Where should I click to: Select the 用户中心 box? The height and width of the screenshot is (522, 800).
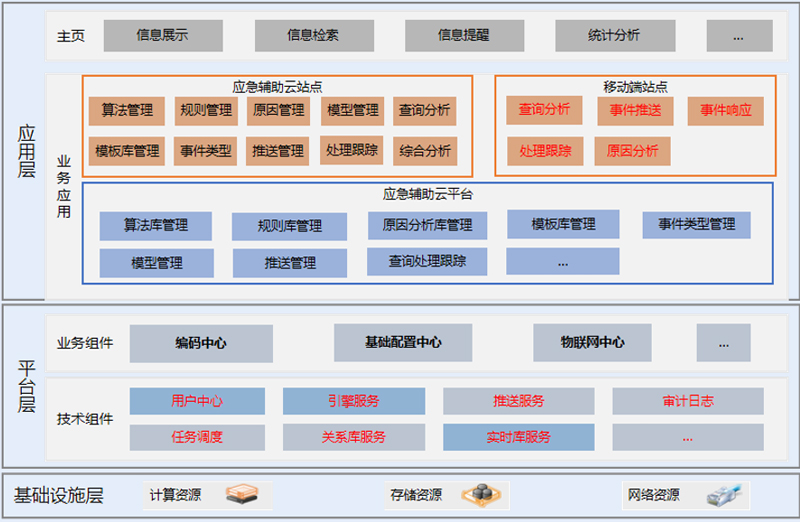197,401
